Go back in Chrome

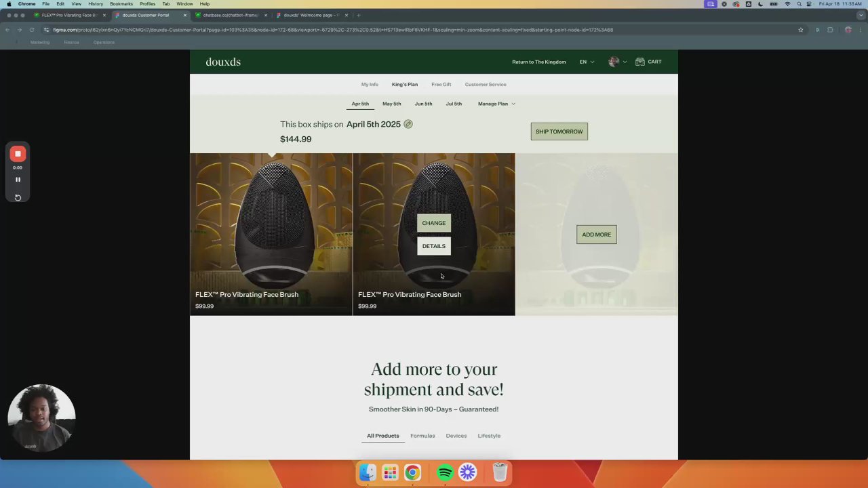pos(7,30)
